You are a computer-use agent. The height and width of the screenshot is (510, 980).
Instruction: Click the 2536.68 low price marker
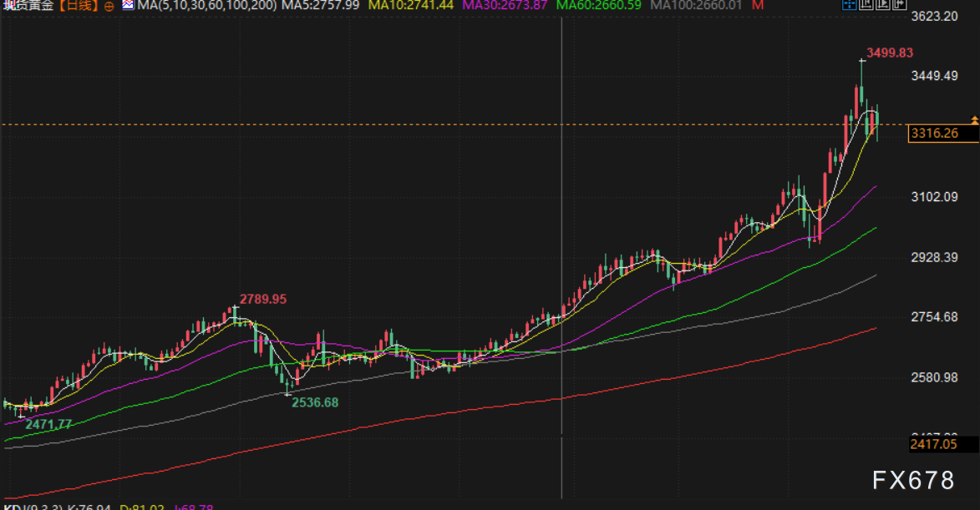[x=314, y=402]
